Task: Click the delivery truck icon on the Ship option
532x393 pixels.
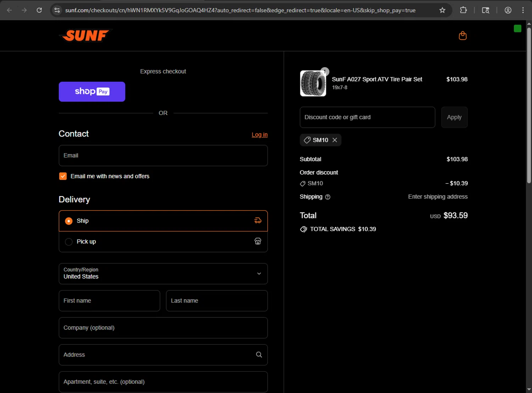Action: click(258, 220)
